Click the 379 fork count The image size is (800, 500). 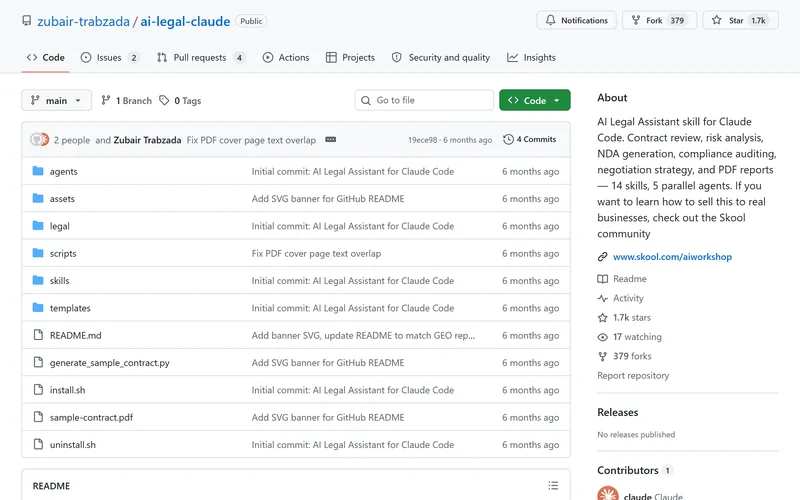click(677, 20)
